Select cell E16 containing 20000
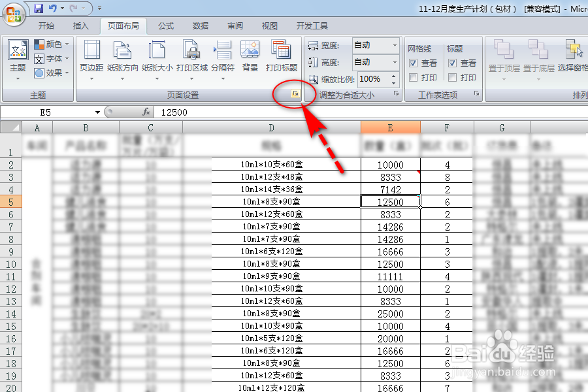This screenshot has width=588, height=392. click(x=391, y=338)
